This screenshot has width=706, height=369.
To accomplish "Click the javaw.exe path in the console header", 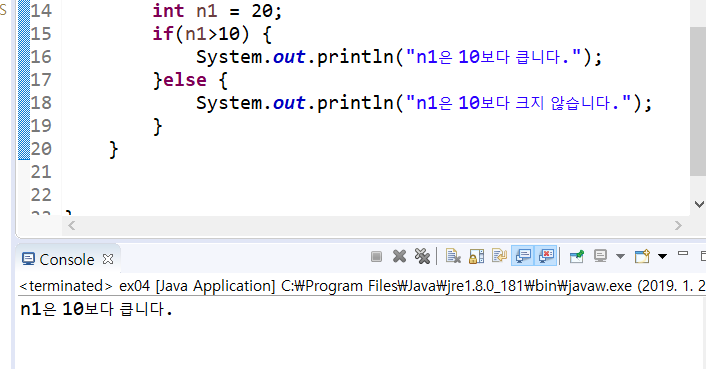I will coord(457,286).
